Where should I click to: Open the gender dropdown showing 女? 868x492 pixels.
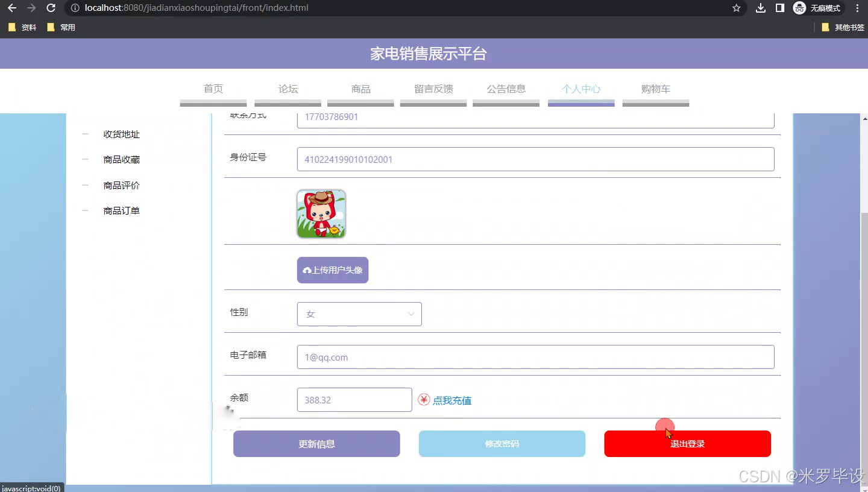(x=359, y=314)
